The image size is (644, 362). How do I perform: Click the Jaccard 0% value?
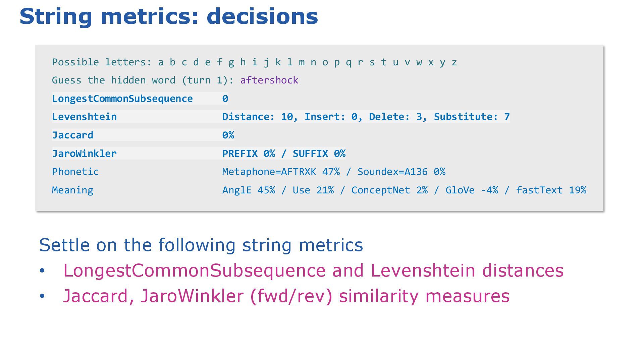coord(228,135)
